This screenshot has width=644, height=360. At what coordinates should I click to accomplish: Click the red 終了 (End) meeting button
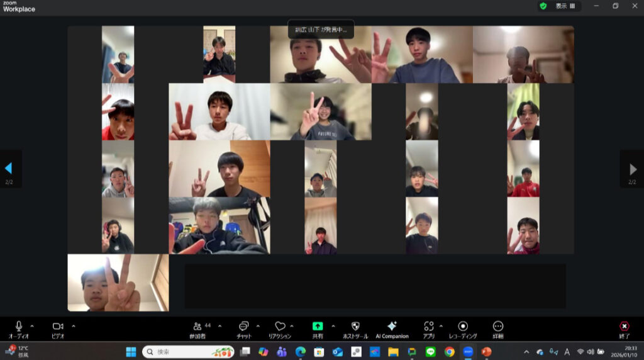(x=624, y=327)
